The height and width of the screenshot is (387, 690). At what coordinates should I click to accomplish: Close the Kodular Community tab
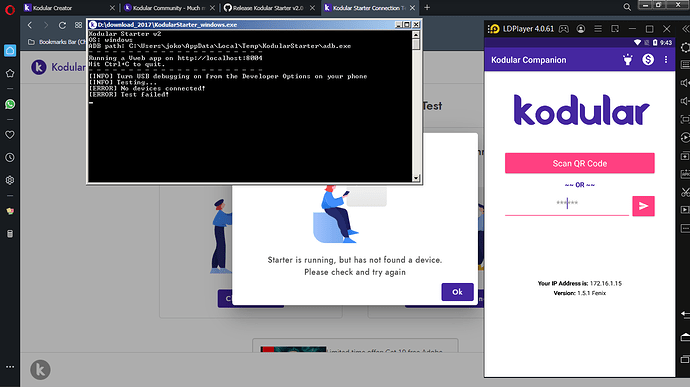pos(213,8)
